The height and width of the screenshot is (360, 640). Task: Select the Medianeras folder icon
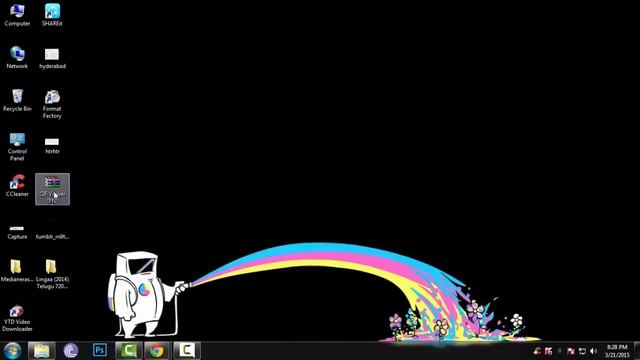point(17,271)
